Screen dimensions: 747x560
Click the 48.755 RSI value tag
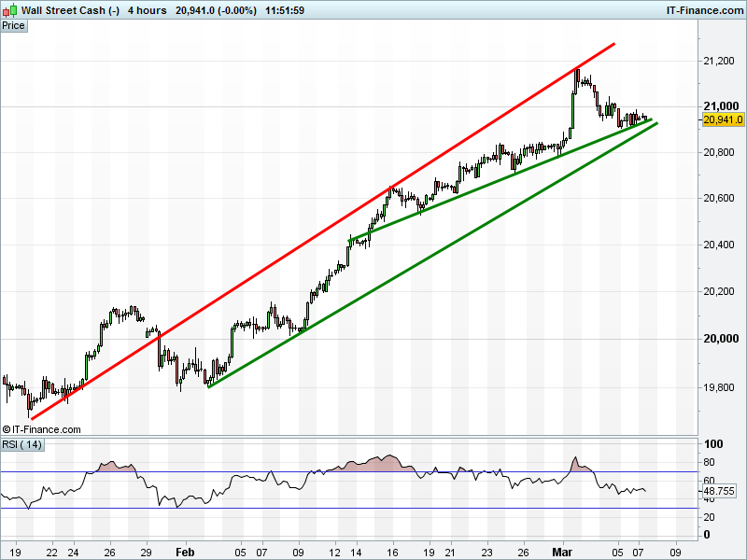tap(719, 492)
